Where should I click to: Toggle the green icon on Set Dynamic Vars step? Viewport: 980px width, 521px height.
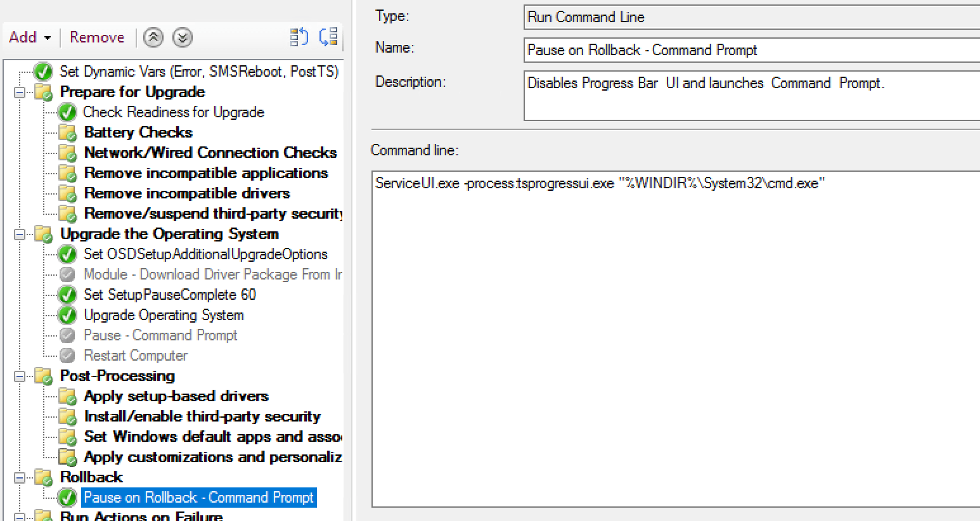coord(42,72)
